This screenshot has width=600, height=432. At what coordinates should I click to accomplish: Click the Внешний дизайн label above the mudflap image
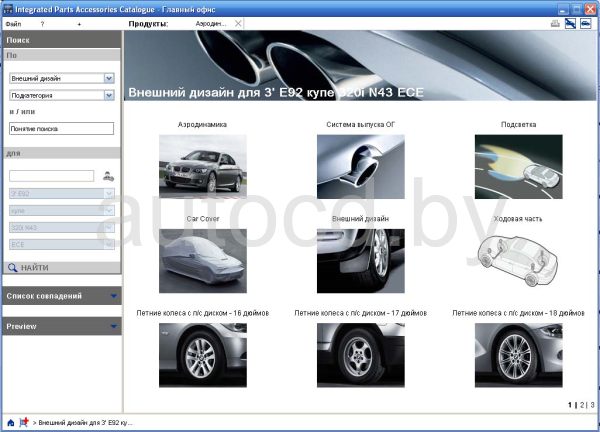(360, 219)
